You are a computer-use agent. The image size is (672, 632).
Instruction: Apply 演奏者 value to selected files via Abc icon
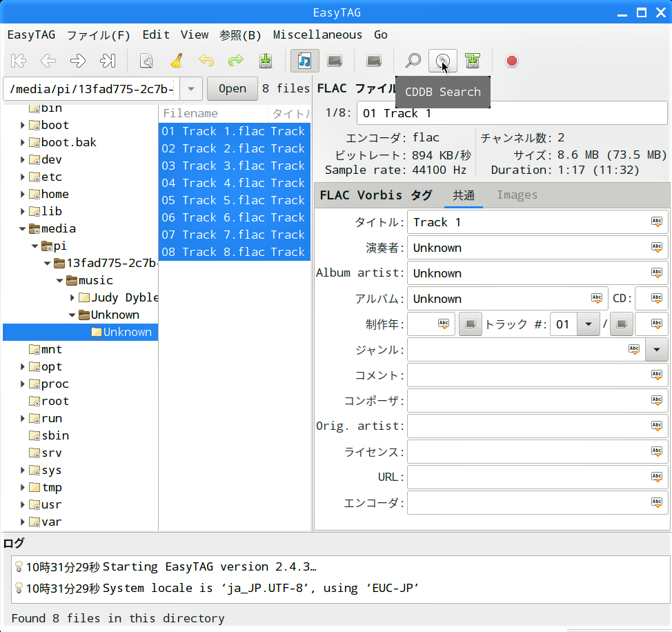click(x=657, y=247)
